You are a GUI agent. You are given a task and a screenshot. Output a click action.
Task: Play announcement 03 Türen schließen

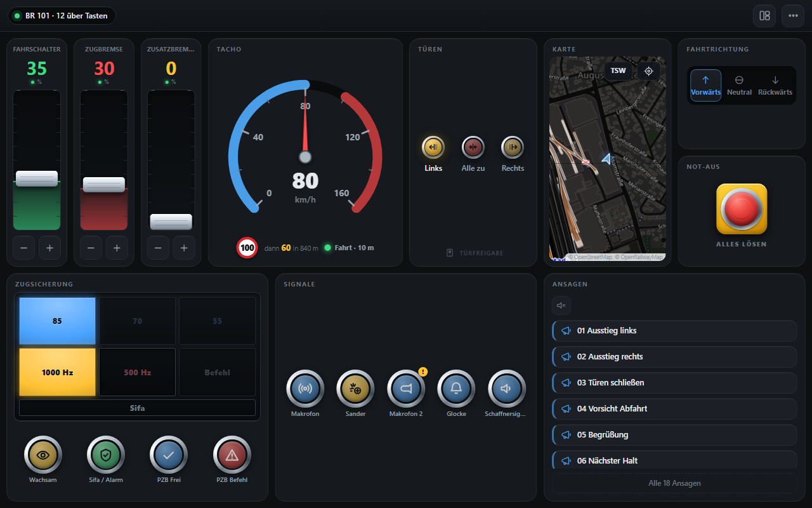pyautogui.click(x=674, y=383)
